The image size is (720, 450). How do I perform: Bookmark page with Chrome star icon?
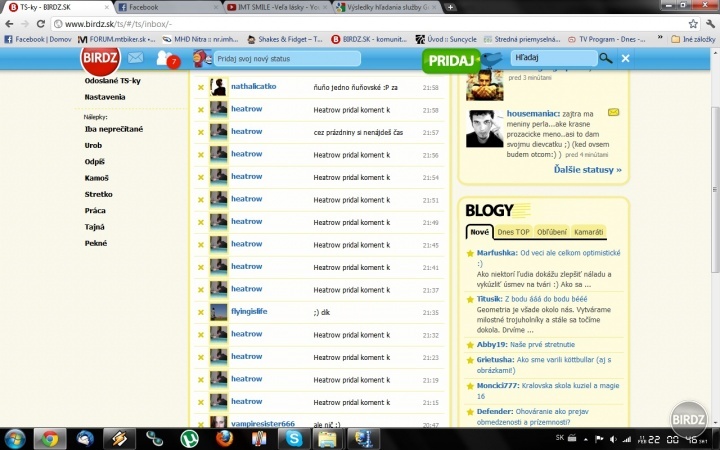[693, 24]
